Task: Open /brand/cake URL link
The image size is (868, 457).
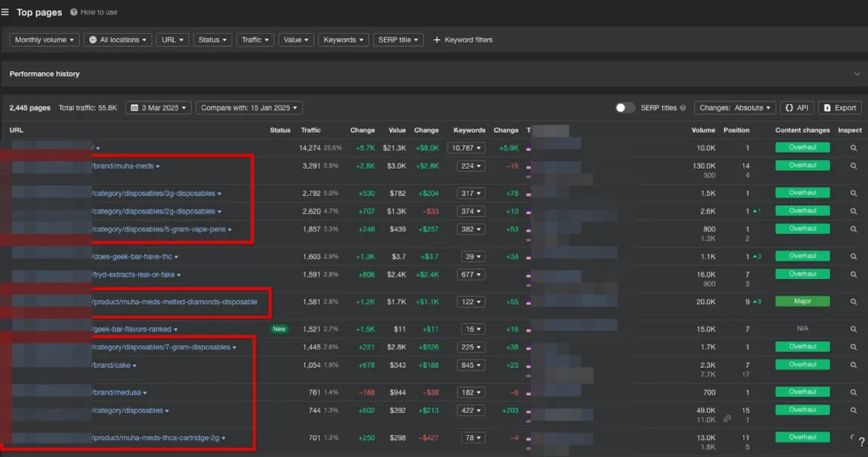Action: pos(111,365)
